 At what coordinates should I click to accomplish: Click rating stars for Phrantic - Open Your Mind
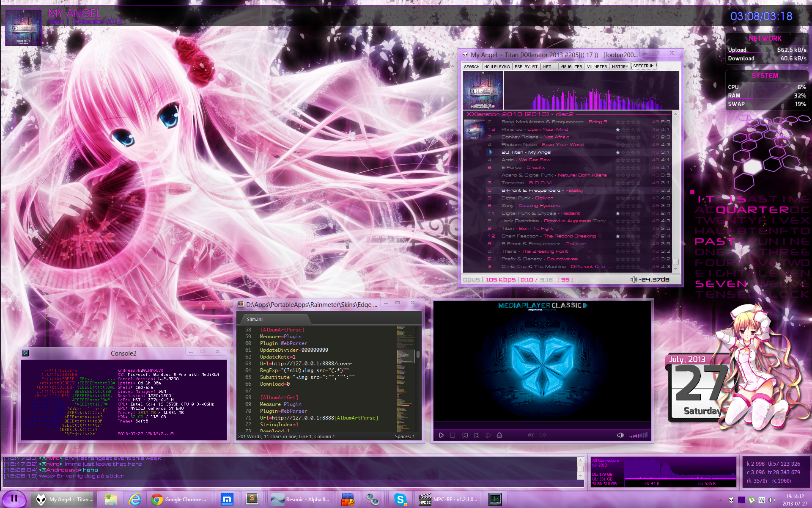628,130
